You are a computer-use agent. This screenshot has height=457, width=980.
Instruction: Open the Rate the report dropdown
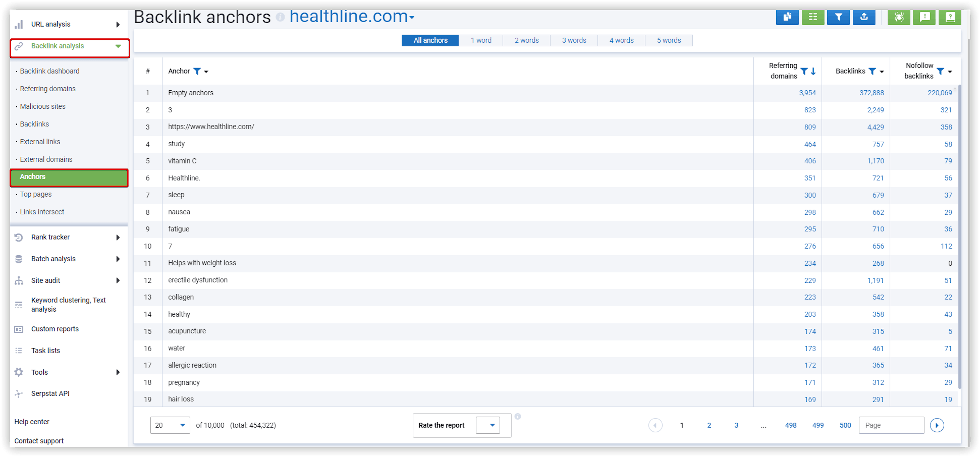[x=488, y=425]
